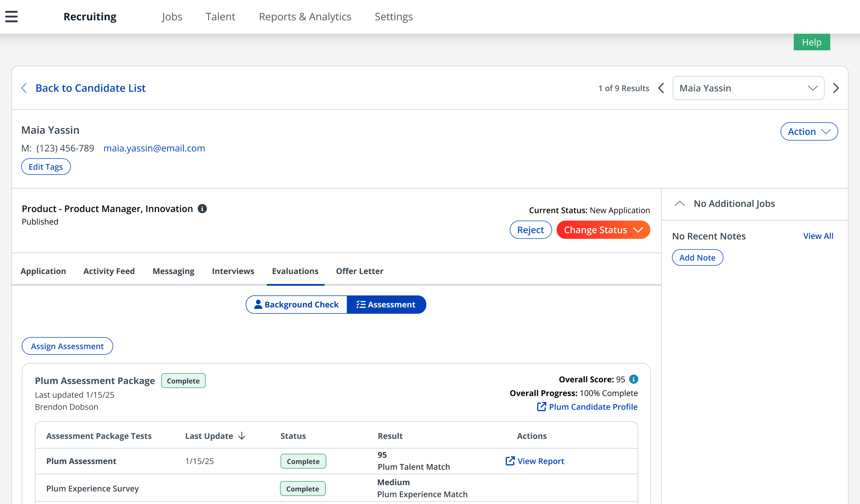Click the green Help button

[x=811, y=42]
